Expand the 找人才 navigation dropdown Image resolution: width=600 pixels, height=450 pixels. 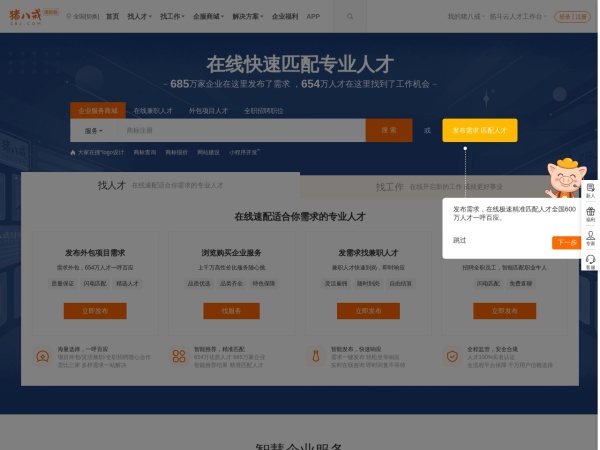tap(139, 17)
